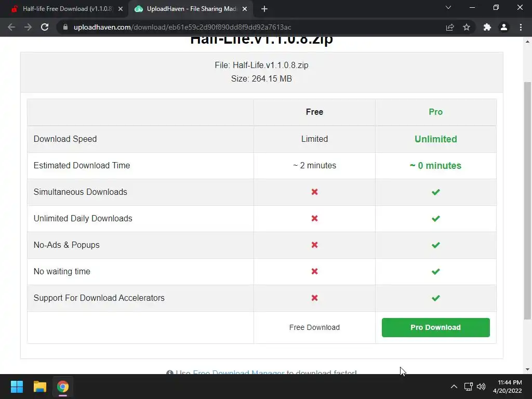Open the clock and date panel
The width and height of the screenshot is (532, 399).
point(507,387)
